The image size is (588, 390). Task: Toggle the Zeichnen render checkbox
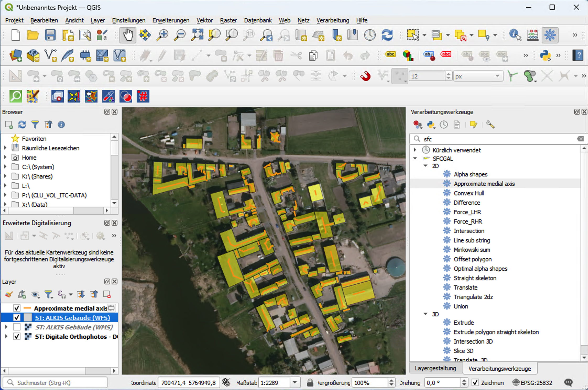coord(475,383)
